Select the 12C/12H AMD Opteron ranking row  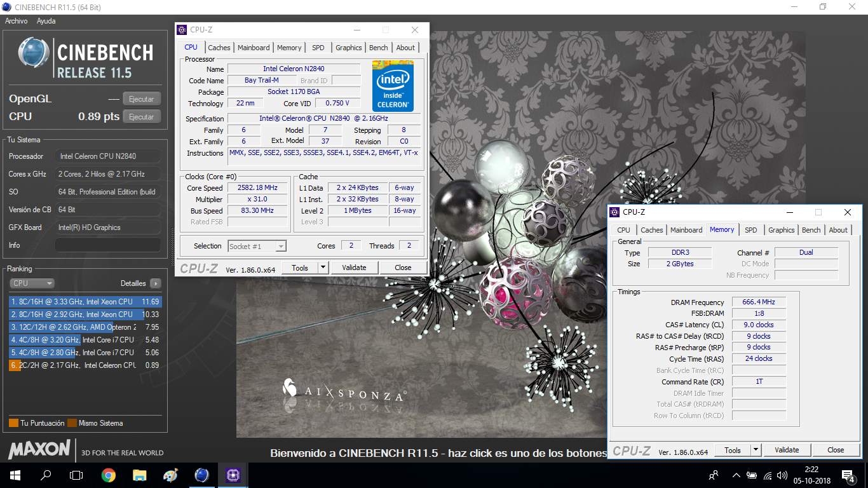[x=85, y=327]
